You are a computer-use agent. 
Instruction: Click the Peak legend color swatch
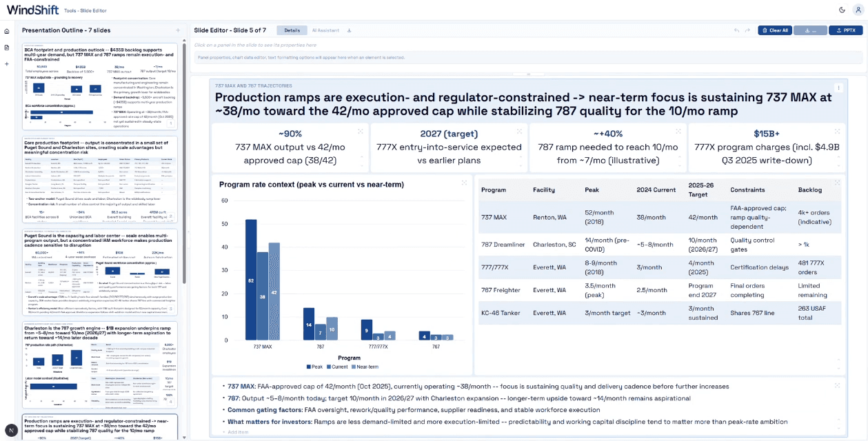[308, 367]
